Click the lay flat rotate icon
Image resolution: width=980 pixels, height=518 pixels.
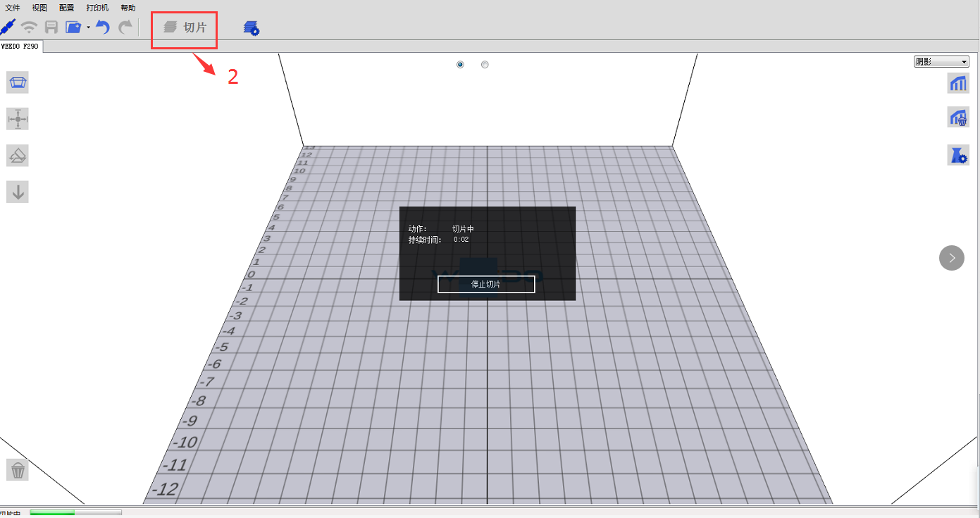[x=18, y=155]
